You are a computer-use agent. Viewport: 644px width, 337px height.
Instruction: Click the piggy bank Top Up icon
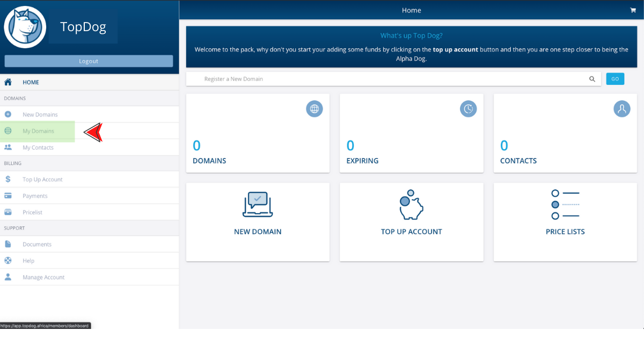(412, 204)
